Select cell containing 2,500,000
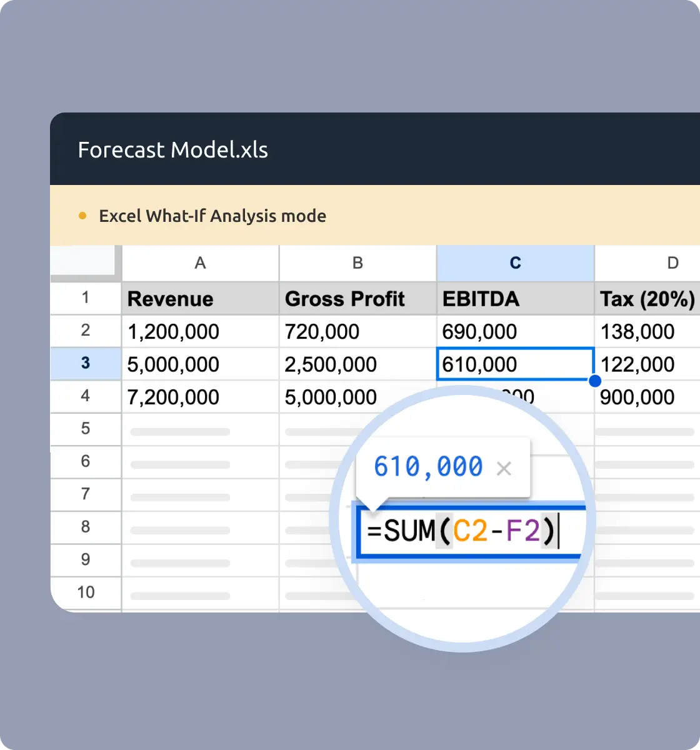700x750 pixels. (357, 364)
